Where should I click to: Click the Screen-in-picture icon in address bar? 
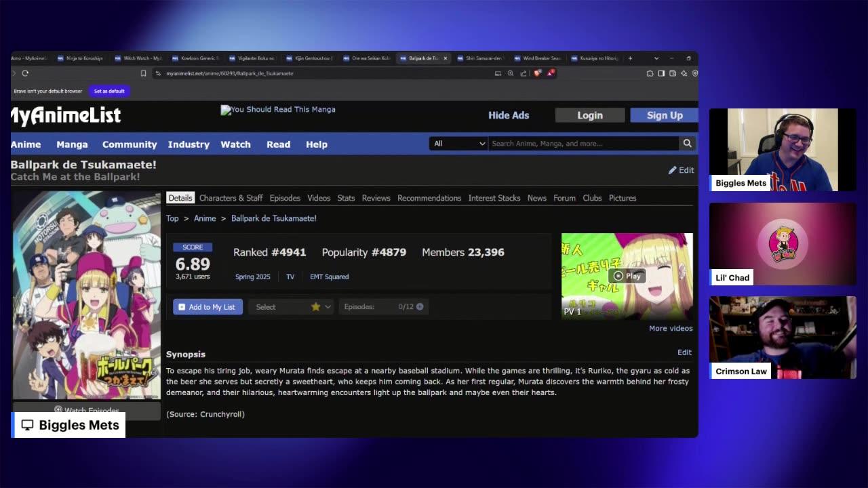pyautogui.click(x=498, y=73)
